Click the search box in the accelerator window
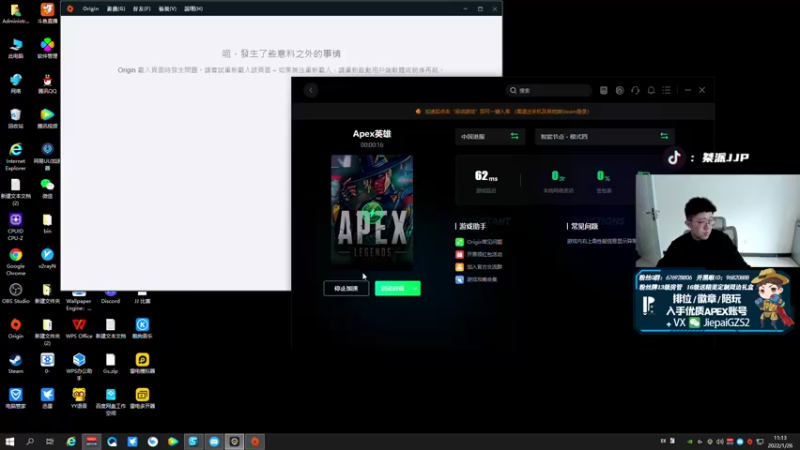This screenshot has height=450, width=800. click(x=548, y=90)
